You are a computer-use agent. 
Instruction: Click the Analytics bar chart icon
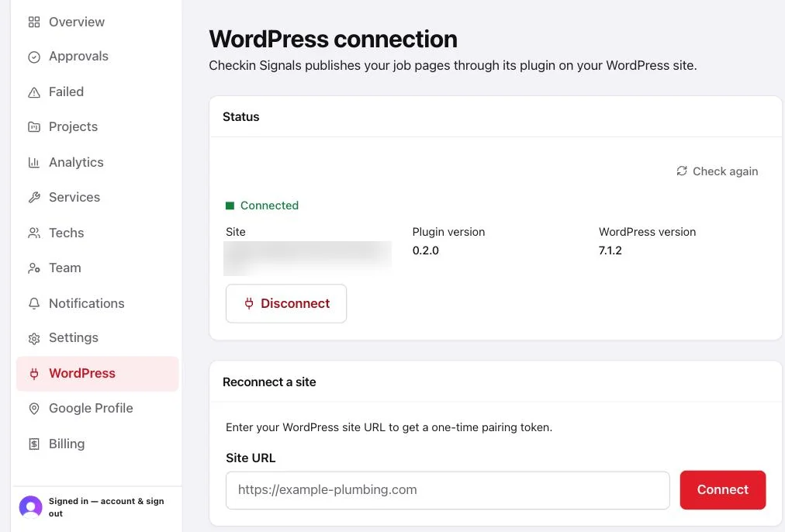tap(34, 162)
